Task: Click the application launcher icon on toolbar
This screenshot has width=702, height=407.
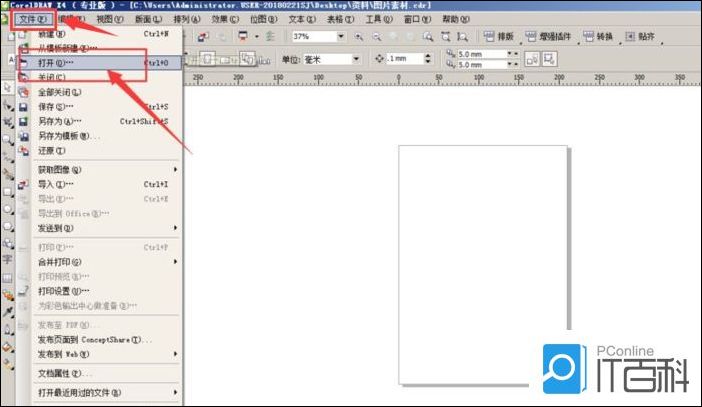Action: [x=243, y=36]
